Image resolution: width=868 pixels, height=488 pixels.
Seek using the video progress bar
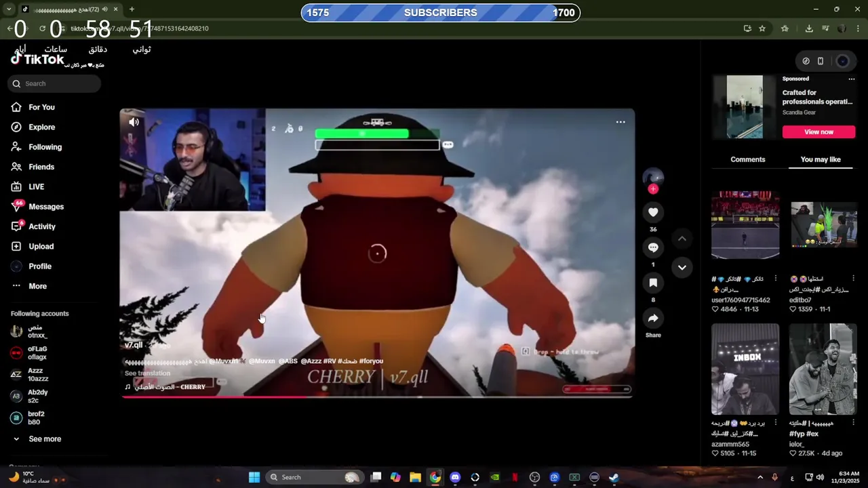click(x=377, y=396)
